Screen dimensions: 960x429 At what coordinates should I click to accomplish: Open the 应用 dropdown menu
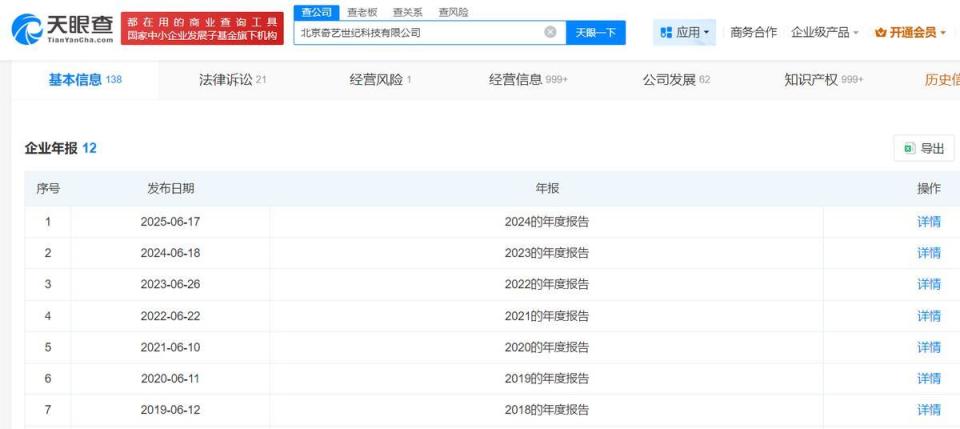pyautogui.click(x=684, y=32)
